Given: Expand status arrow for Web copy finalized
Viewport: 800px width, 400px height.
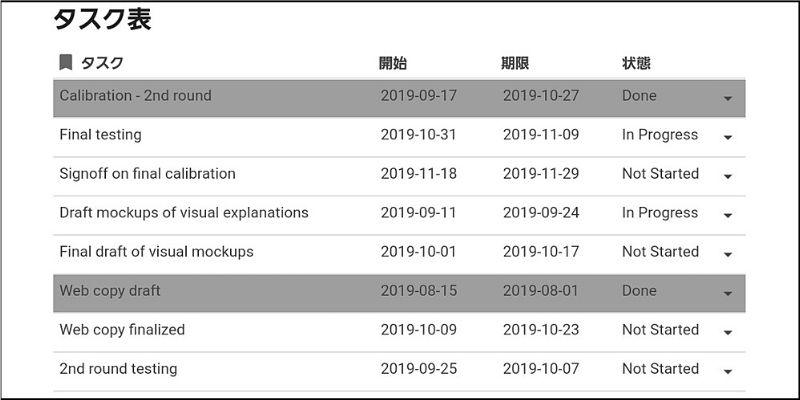Looking at the screenshot, I should click(728, 332).
